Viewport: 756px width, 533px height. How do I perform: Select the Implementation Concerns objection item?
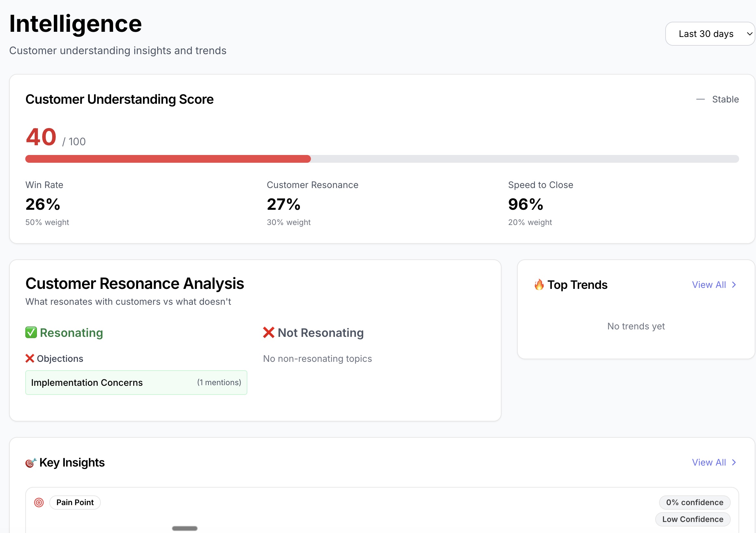pos(136,383)
